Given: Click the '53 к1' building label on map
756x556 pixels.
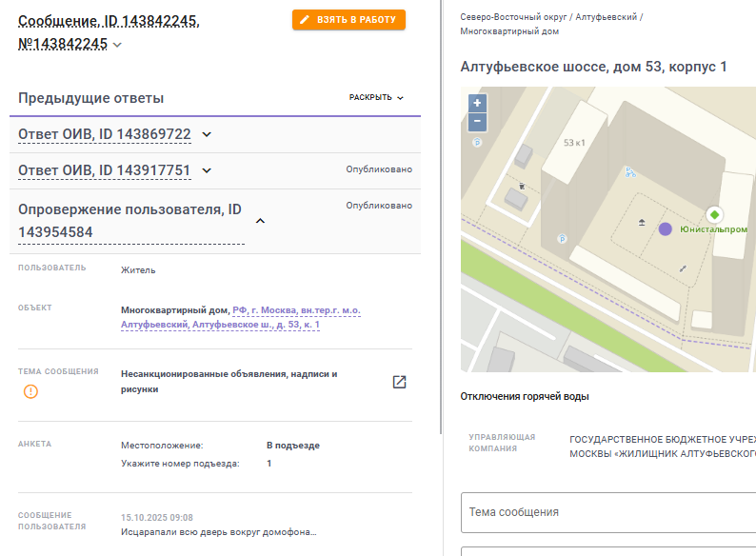Looking at the screenshot, I should 574,143.
